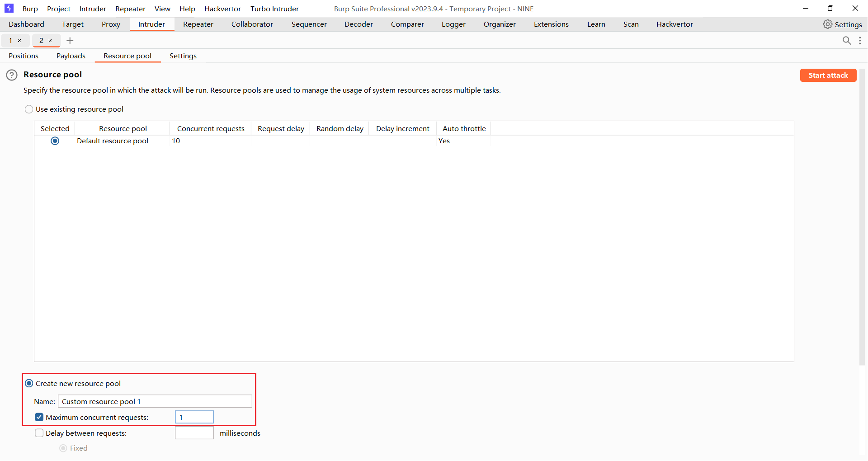Click the resource pool Name field
Image resolution: width=868 pixels, height=461 pixels.
tap(155, 401)
